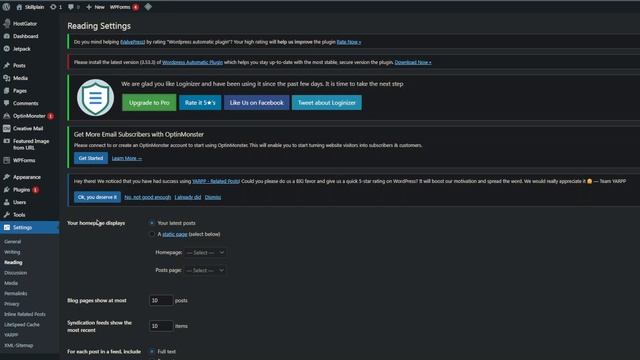Screen dimensions: 640x360
Task: Open YARPP settings submenu item
Action: click(11, 335)
